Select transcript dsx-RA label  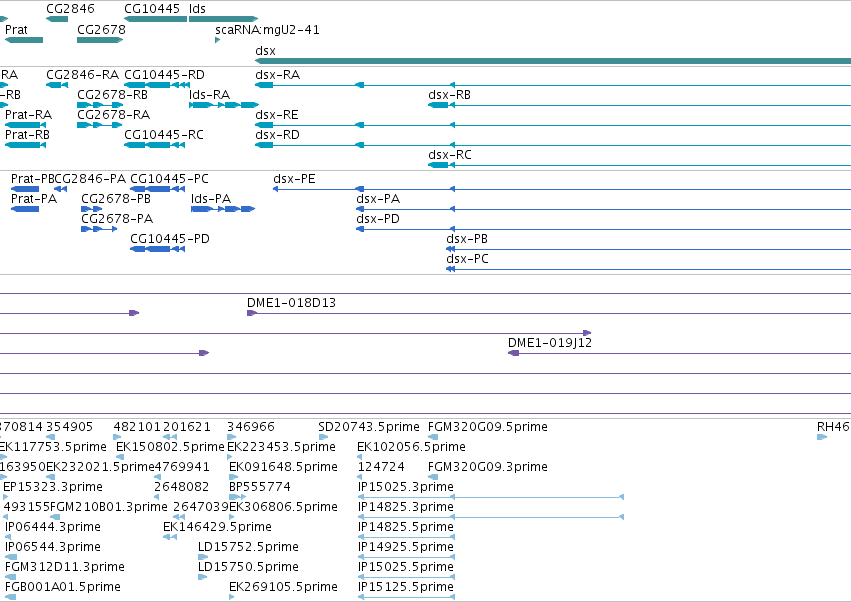tap(278, 74)
